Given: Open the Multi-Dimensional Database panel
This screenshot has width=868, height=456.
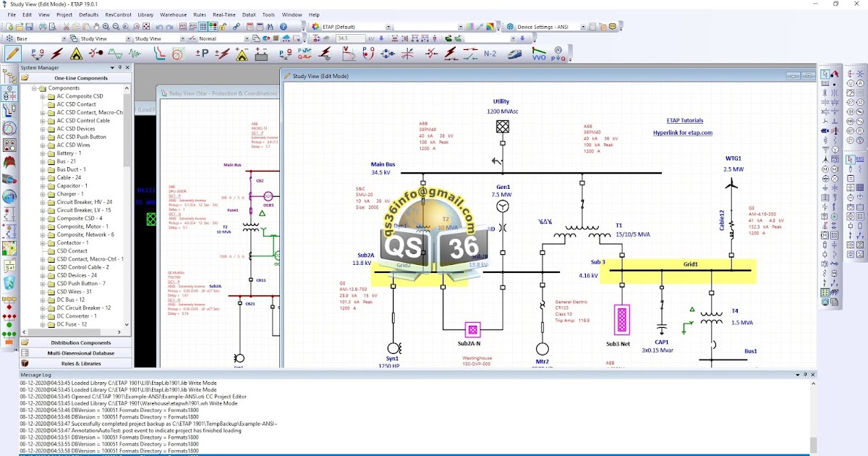Looking at the screenshot, I should coord(76,352).
